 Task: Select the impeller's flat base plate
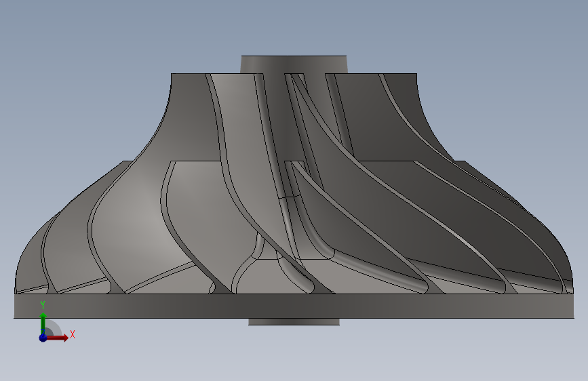tap(294, 306)
